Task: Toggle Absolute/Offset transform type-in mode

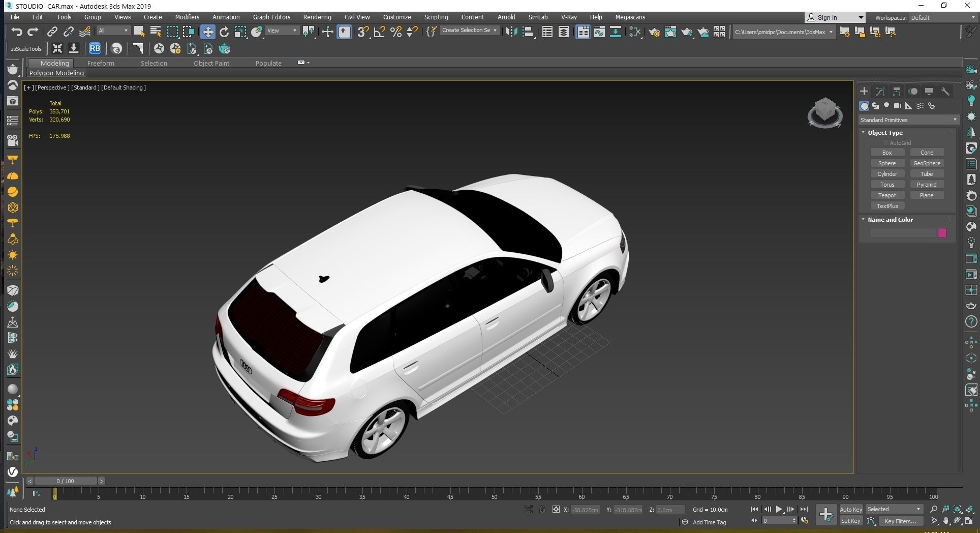Action: 556,510
